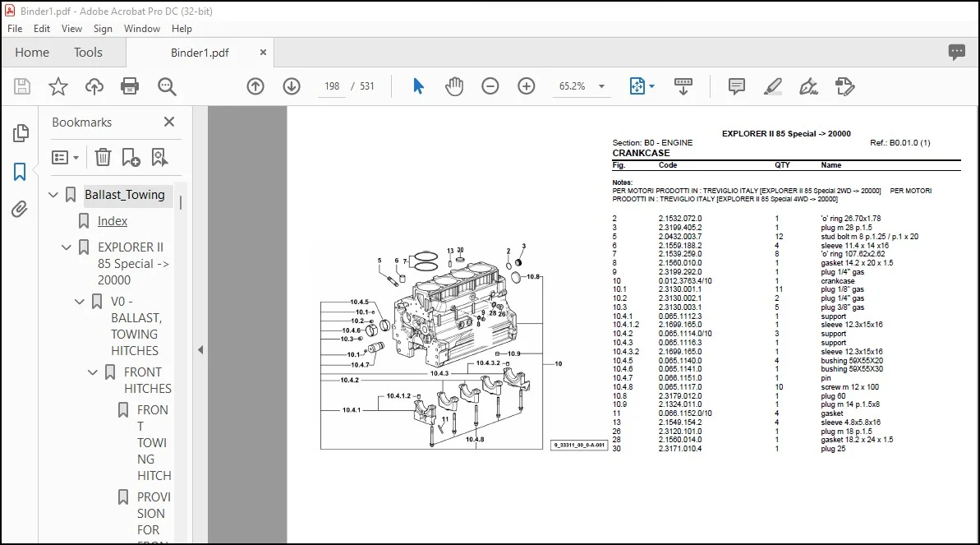Click the Save file icon
980x545 pixels.
coord(22,86)
